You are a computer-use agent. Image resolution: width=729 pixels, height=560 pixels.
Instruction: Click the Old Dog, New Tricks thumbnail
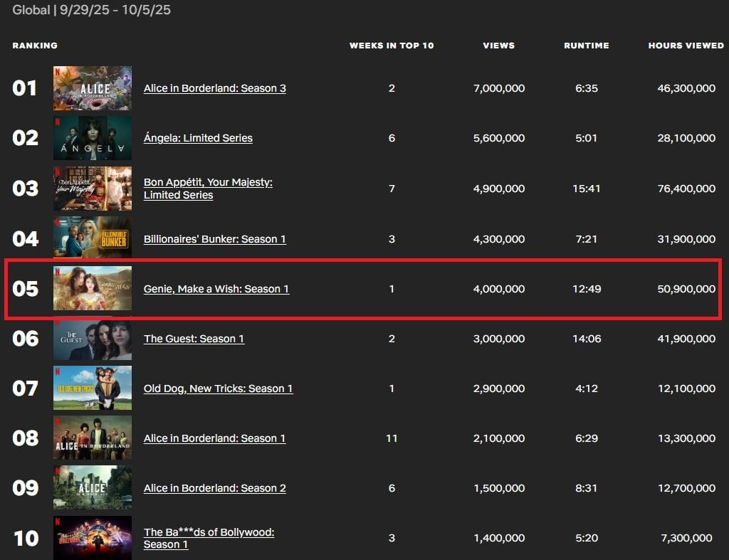click(92, 388)
